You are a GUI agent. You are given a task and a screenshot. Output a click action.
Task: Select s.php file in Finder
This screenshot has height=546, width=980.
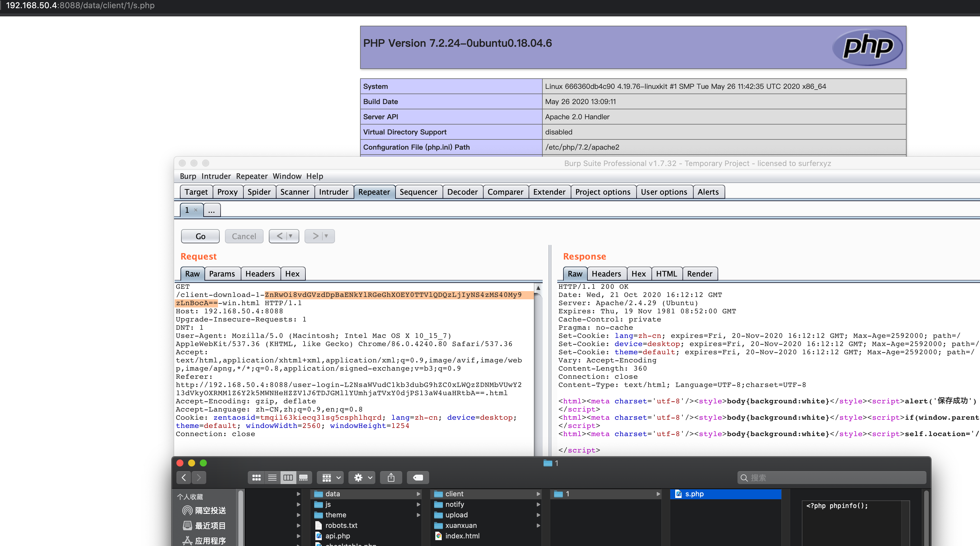coord(725,494)
